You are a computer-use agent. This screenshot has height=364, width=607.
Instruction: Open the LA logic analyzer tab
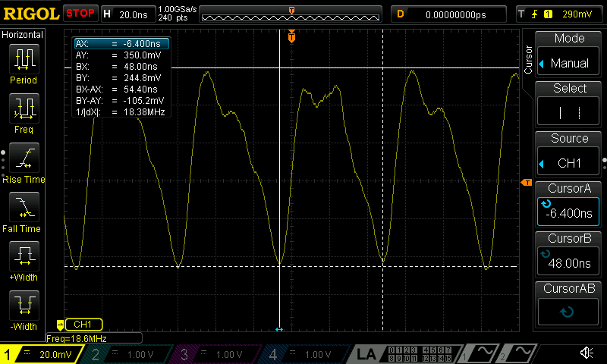pos(367,354)
